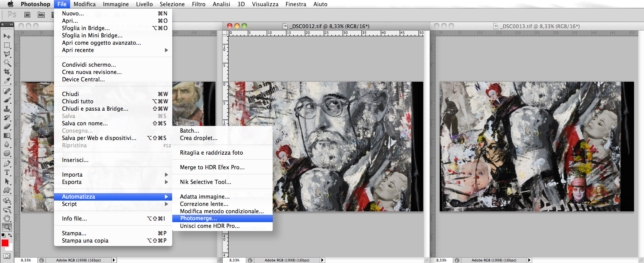Image resolution: width=644 pixels, height=263 pixels.
Task: Select the Pen tool
Action: pos(7,164)
